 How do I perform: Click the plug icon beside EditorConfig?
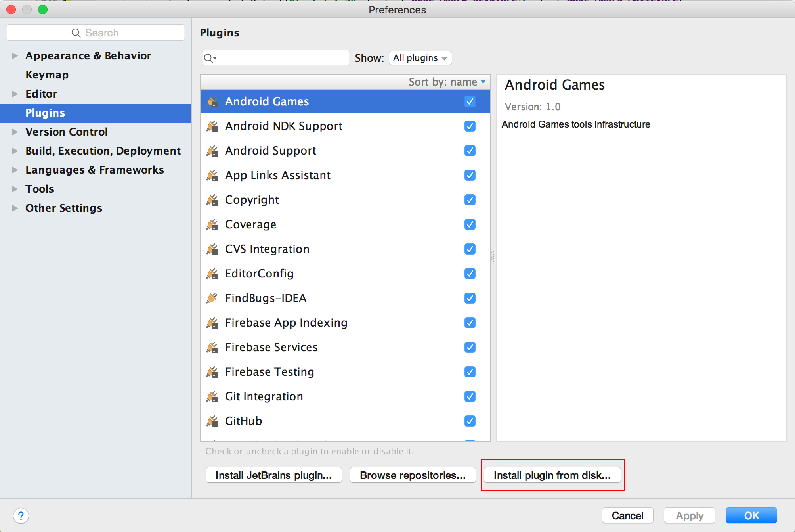pos(212,274)
